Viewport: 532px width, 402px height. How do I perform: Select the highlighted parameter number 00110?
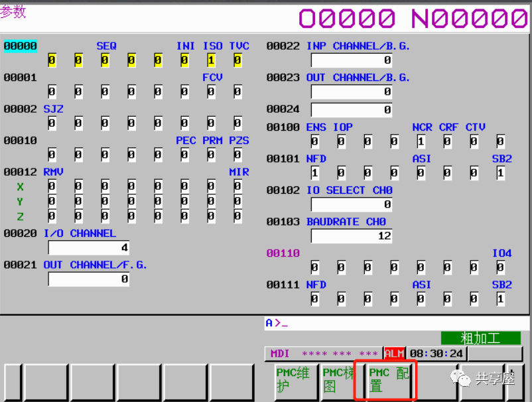[283, 253]
